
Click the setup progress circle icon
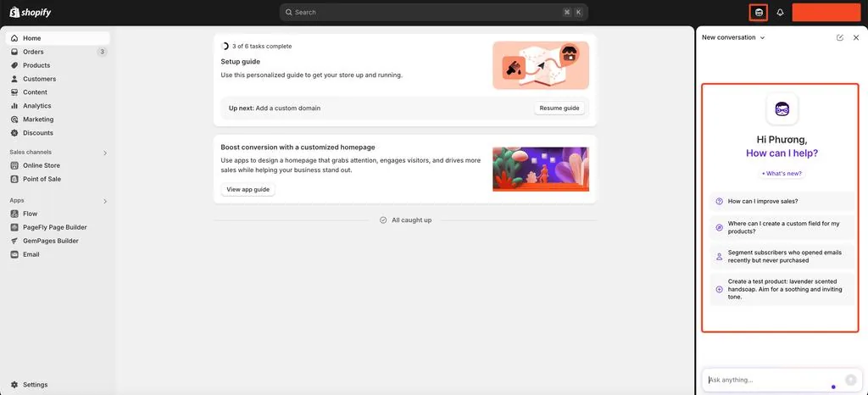[225, 47]
